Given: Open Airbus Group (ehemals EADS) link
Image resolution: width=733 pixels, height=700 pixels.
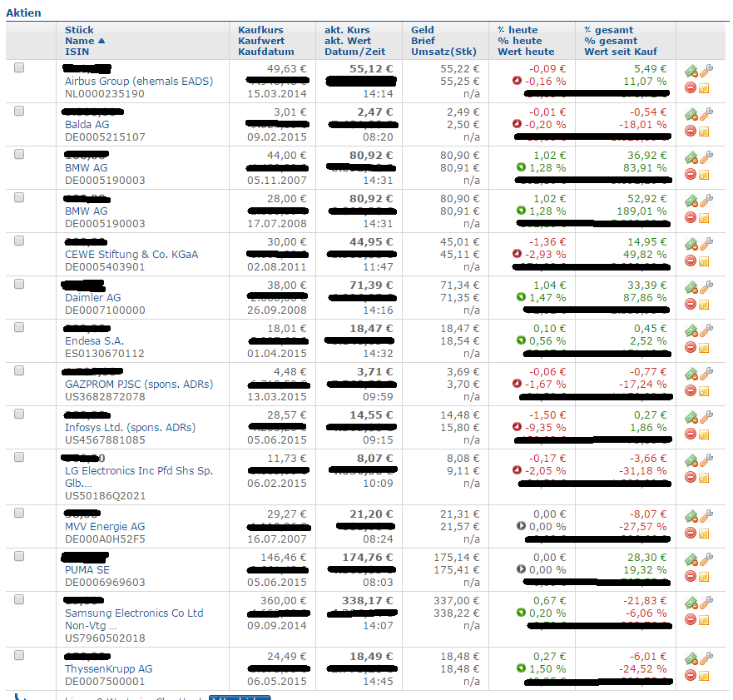Looking at the screenshot, I should pos(139,82).
